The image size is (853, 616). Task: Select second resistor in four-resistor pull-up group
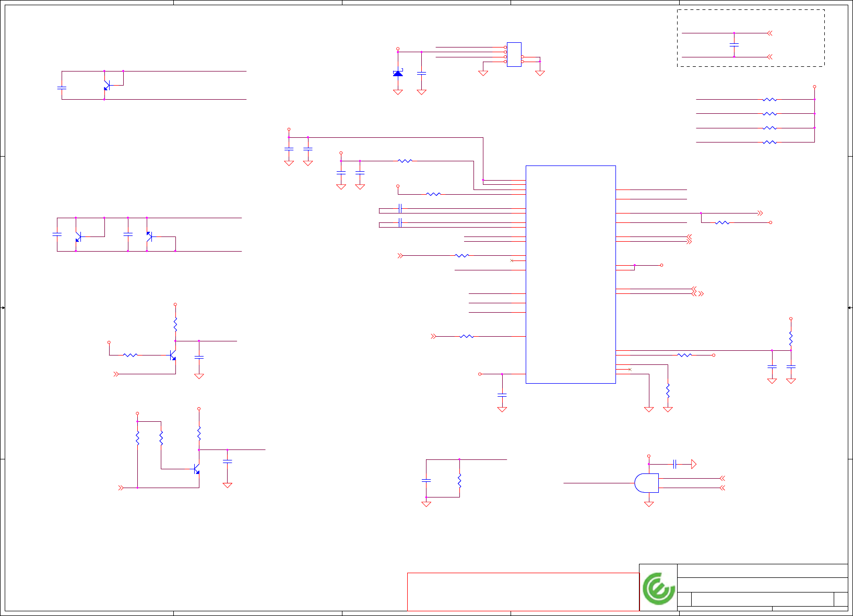(x=769, y=113)
